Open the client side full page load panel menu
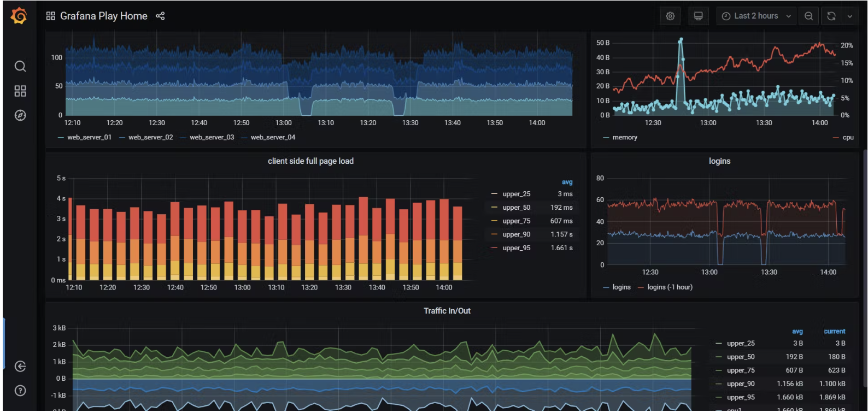868x413 pixels. (310, 161)
